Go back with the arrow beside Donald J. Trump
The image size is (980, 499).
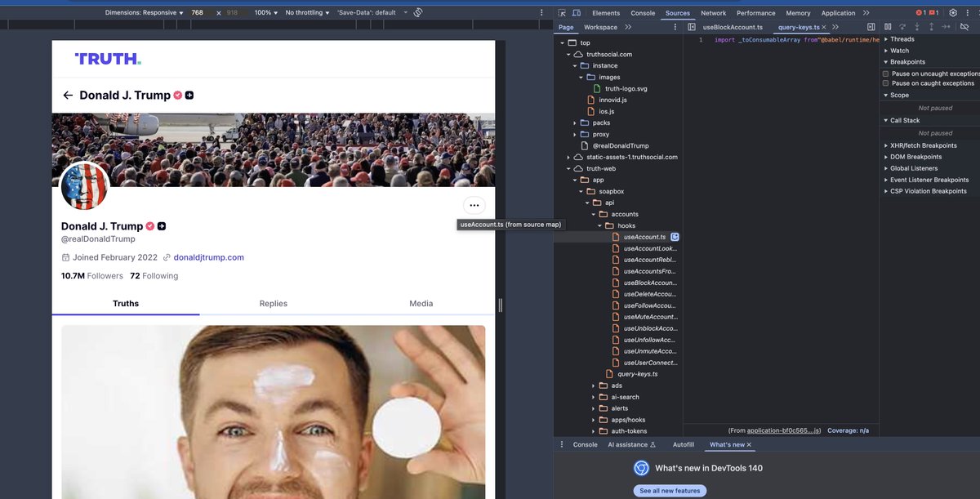68,96
